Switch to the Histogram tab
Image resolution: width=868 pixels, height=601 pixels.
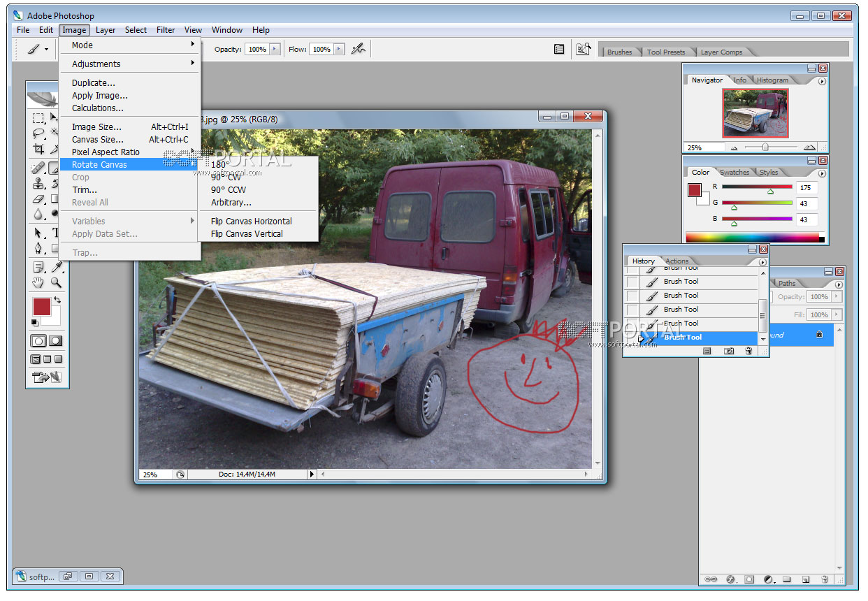click(x=772, y=80)
